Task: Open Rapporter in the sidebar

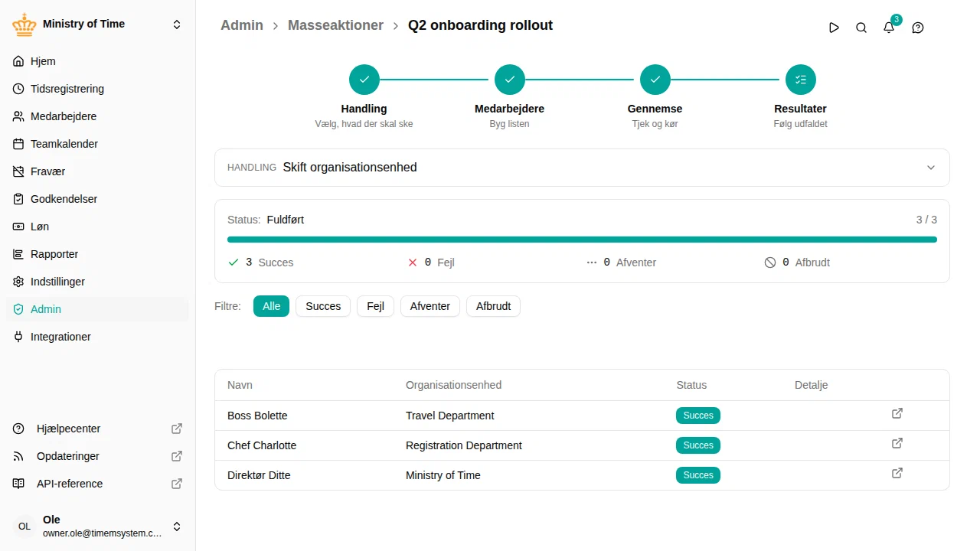Action: tap(97, 254)
